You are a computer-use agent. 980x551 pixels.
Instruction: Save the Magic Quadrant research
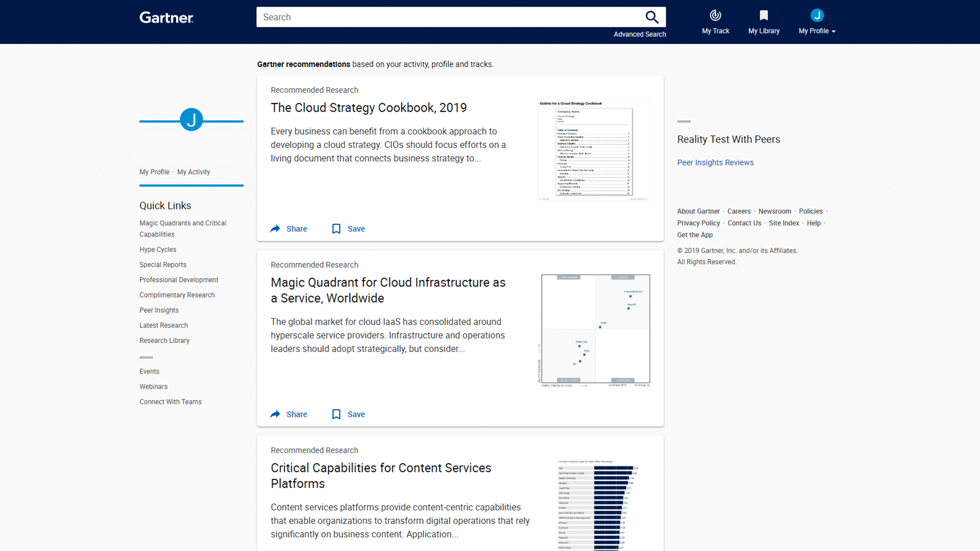point(349,414)
